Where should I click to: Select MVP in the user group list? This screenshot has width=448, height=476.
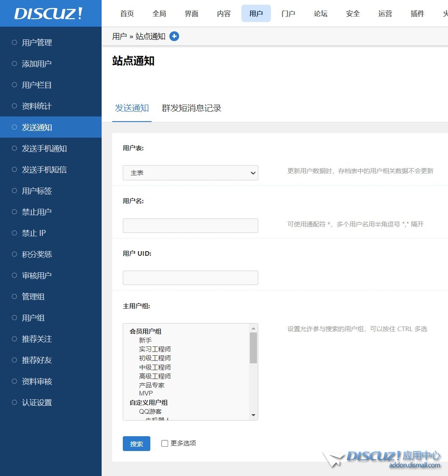[x=146, y=393]
